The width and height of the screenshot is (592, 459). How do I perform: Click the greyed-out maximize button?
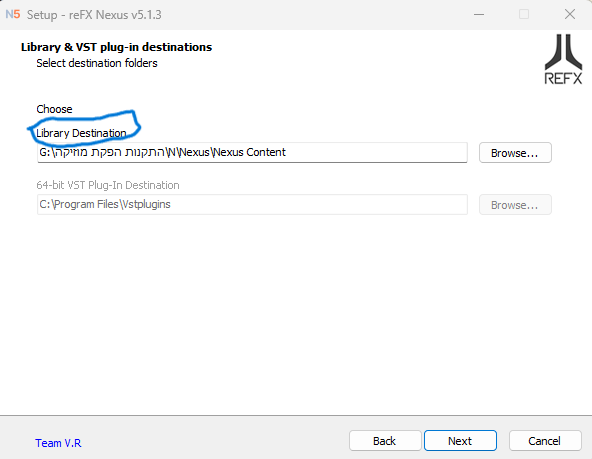(x=524, y=15)
